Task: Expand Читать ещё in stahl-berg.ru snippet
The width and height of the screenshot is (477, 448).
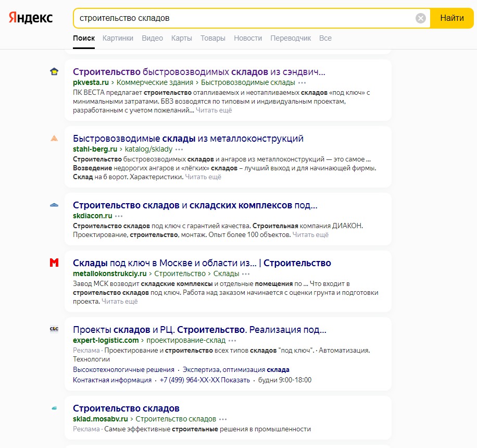Action: click(203, 177)
